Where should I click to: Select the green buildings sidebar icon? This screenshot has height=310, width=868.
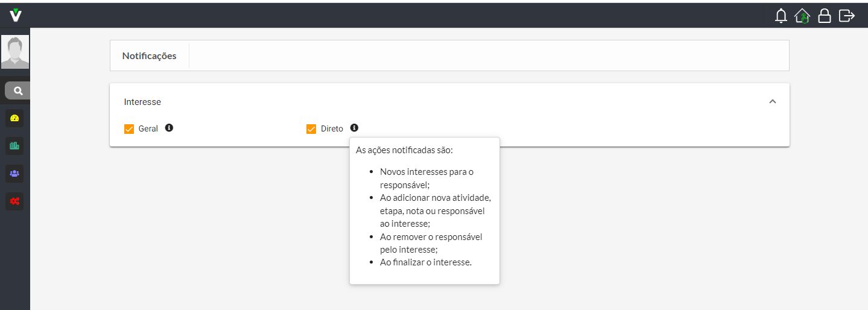click(14, 145)
